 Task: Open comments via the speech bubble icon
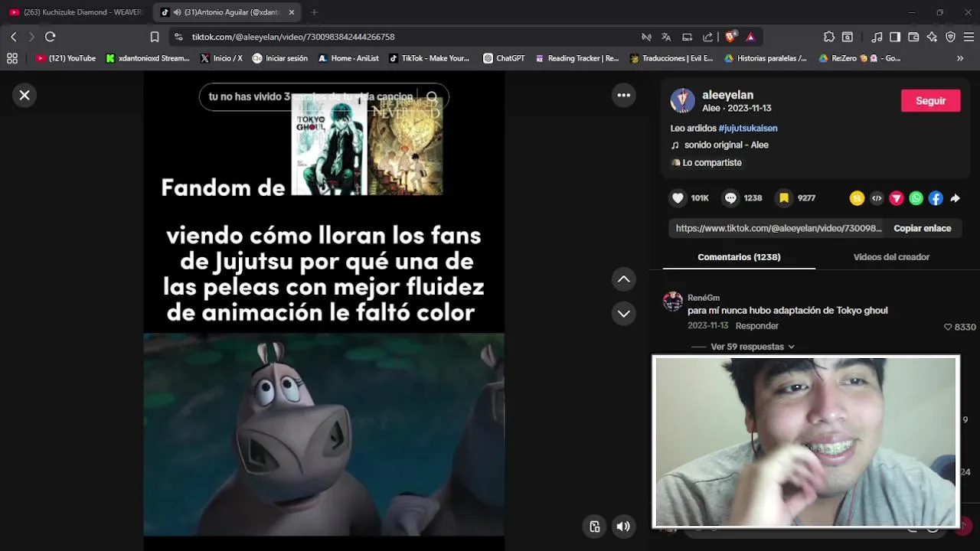[x=730, y=198]
